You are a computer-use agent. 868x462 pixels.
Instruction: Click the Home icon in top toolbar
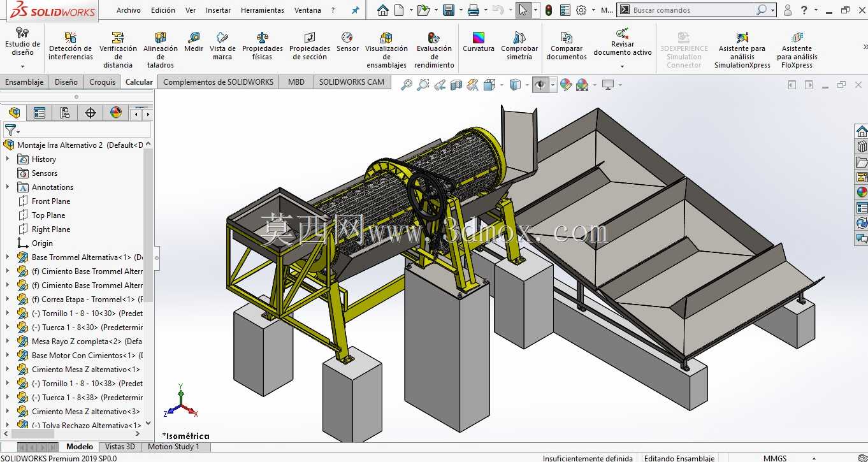(382, 10)
